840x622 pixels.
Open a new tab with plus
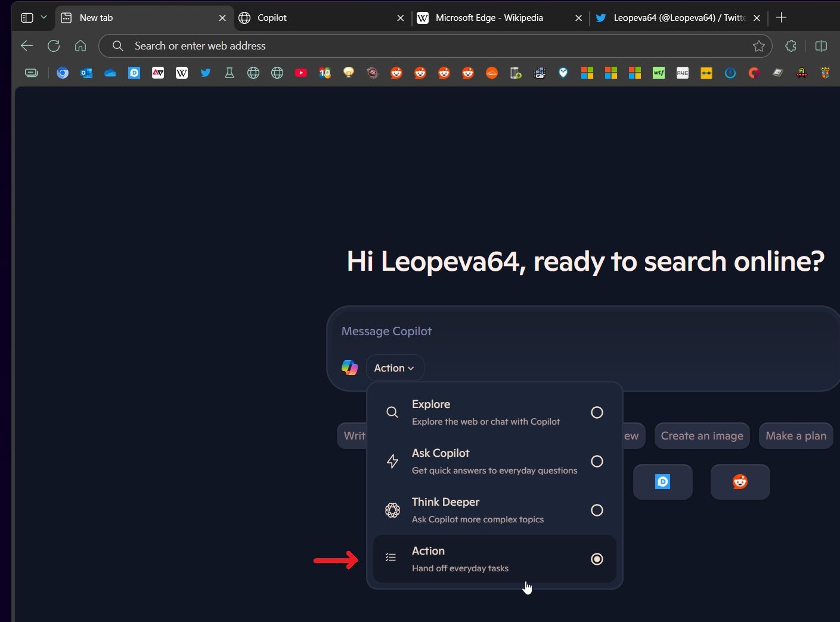pos(782,18)
